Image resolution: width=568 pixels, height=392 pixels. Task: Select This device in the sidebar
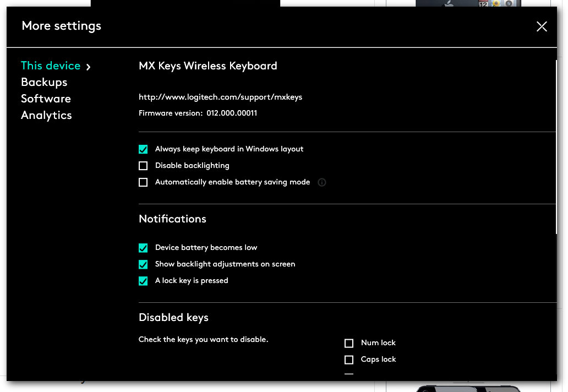pos(51,66)
